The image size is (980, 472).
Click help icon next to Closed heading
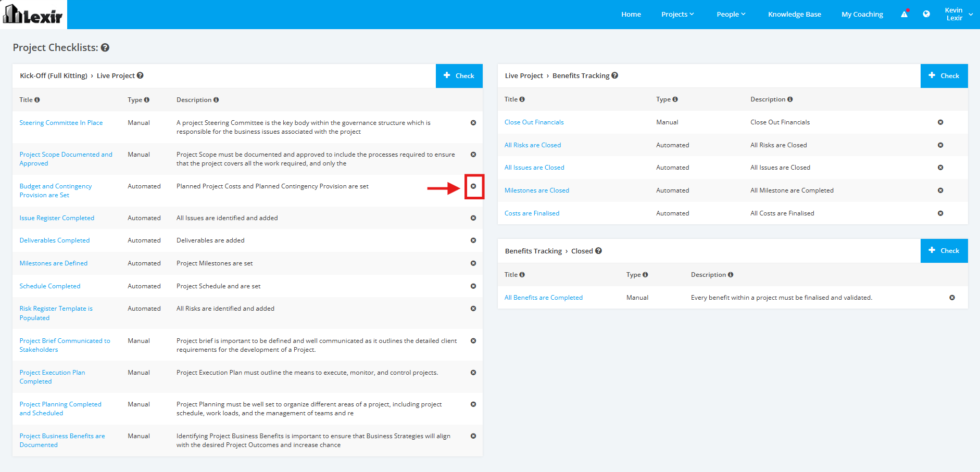tap(599, 251)
